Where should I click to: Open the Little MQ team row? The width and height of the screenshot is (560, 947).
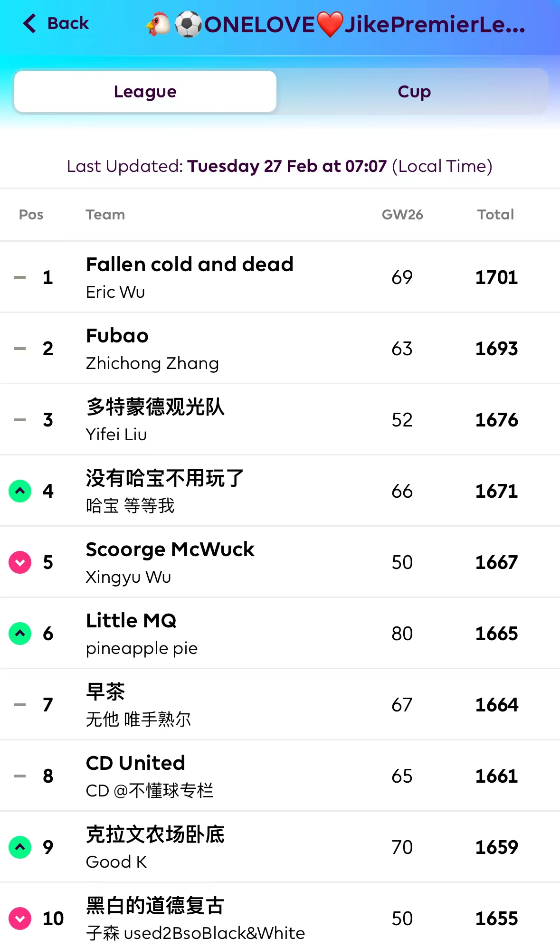click(x=131, y=621)
